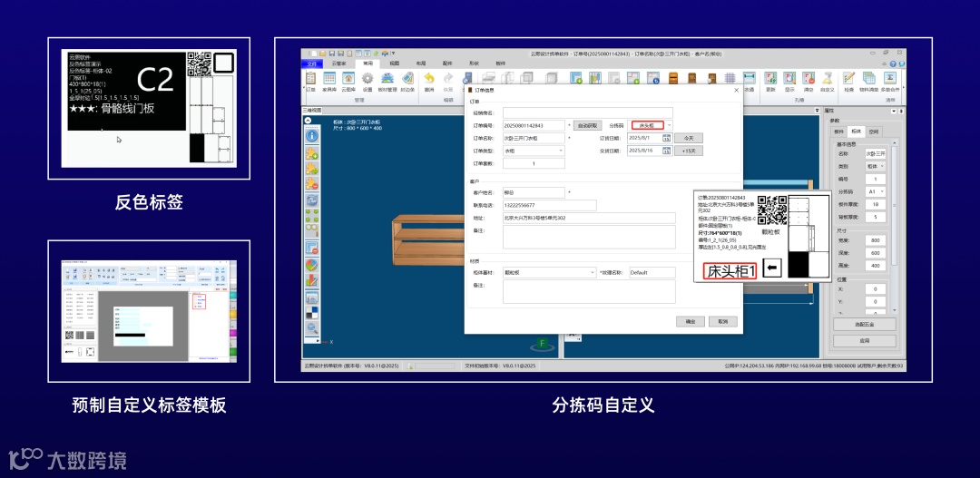Click the 今天 today button
Screen dimensions: 980x478
[x=688, y=138]
